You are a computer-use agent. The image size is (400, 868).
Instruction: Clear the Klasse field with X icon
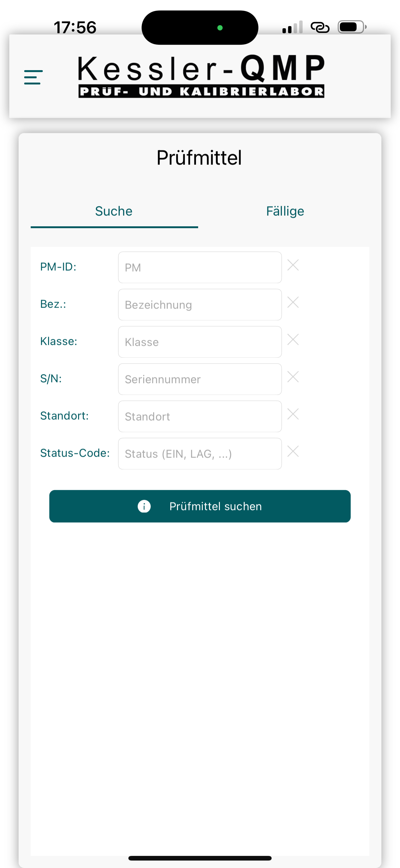[293, 340]
